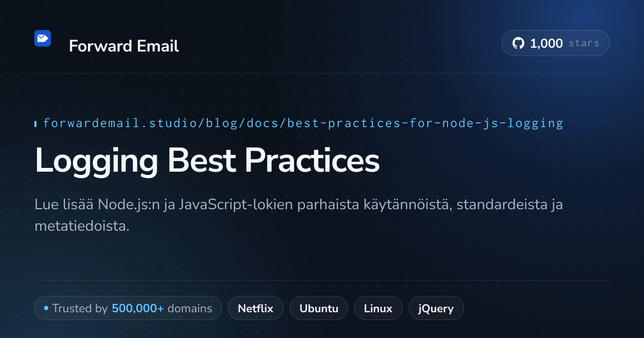Viewport: 644px width, 338px height.
Task: Select the Ubuntu pill
Action: (319, 308)
